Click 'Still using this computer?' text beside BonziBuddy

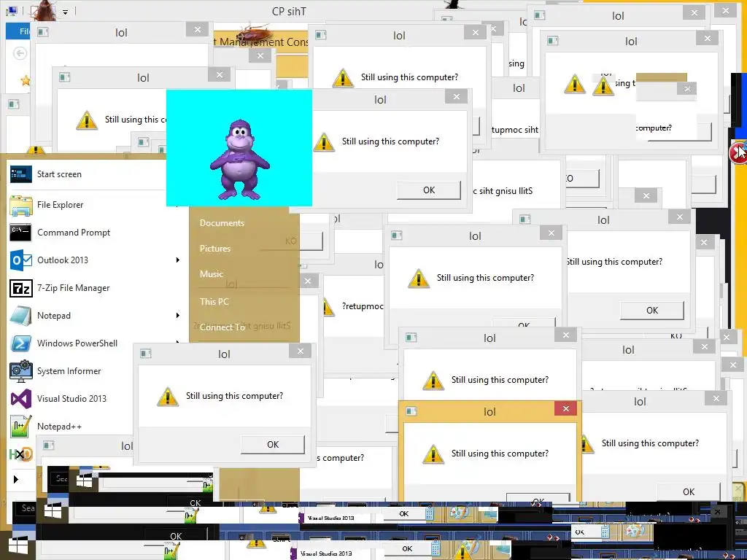pyautogui.click(x=391, y=141)
